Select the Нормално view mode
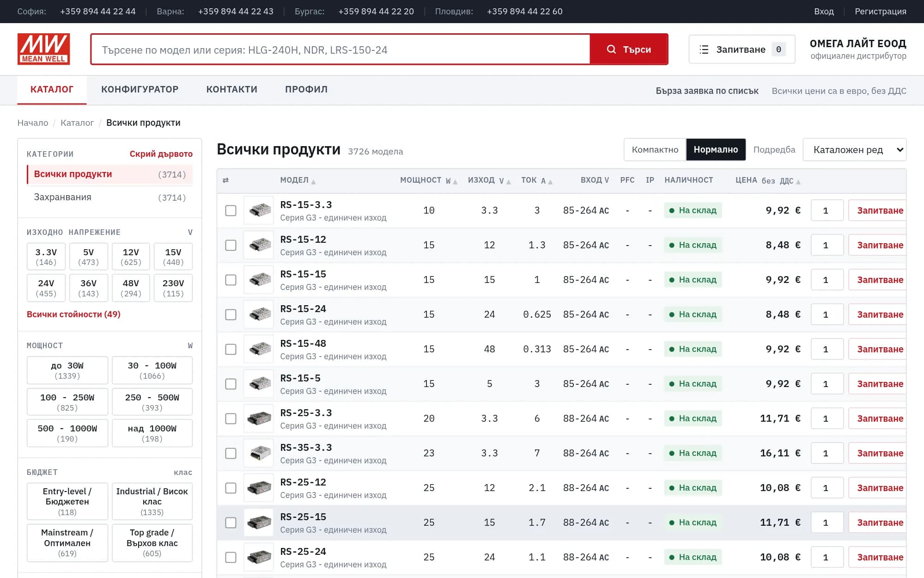 716,150
